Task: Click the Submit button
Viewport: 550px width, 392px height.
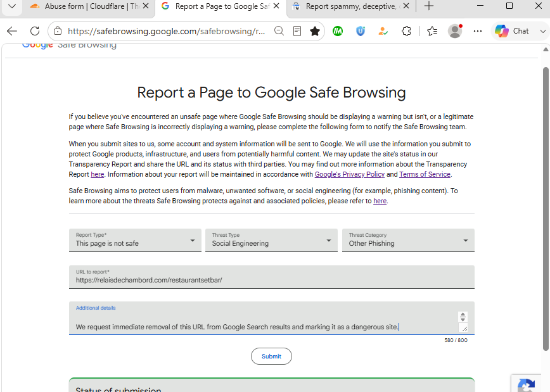Action: [x=271, y=357]
